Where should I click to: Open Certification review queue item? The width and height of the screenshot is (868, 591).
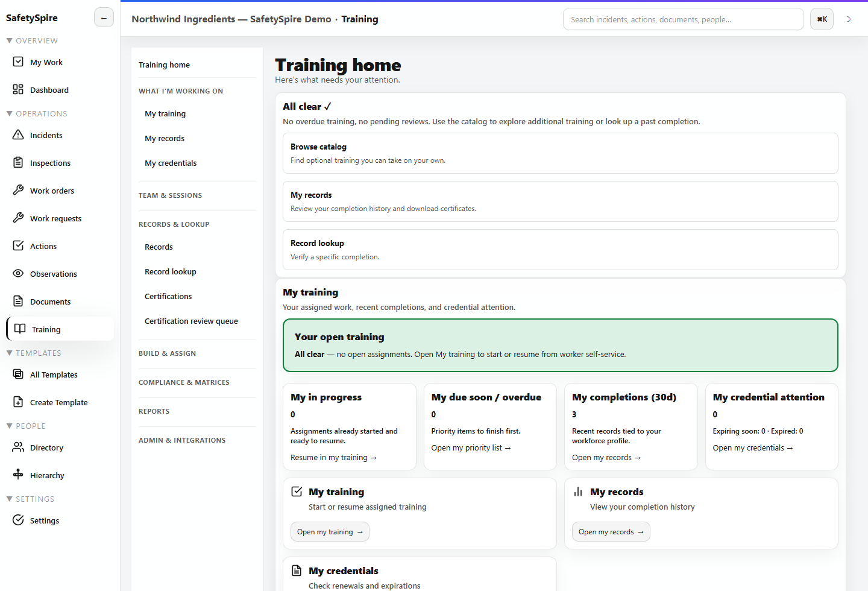(191, 321)
